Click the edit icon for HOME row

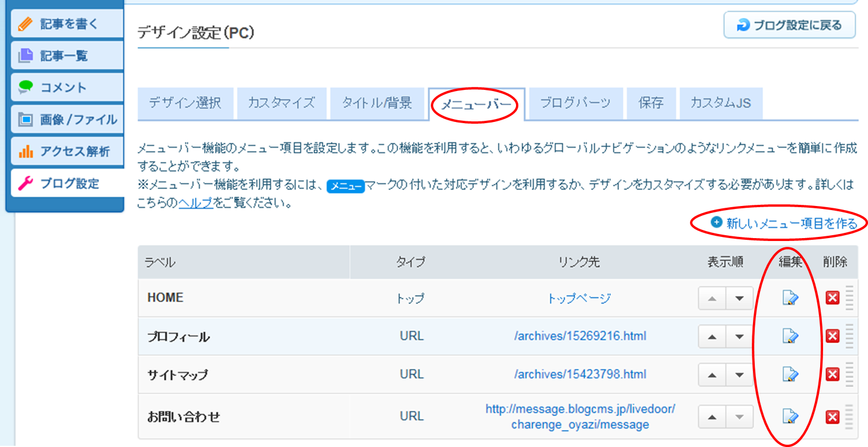[x=790, y=298]
